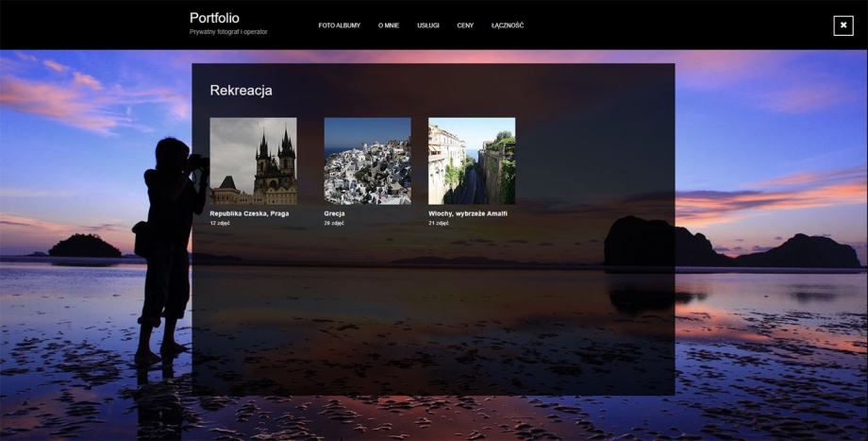The image size is (868, 441).
Task: Click the 'Rekreacja' section heading
Action: (241, 91)
